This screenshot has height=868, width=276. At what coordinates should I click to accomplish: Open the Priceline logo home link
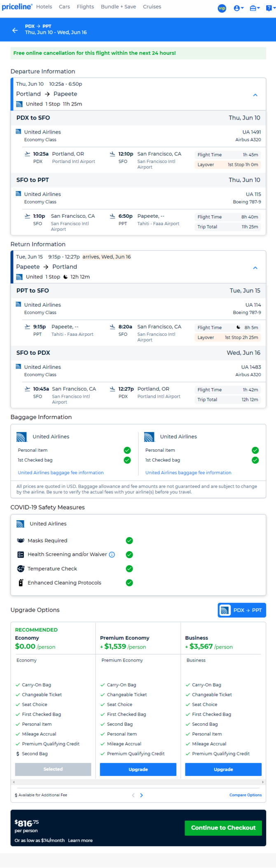[x=17, y=7]
